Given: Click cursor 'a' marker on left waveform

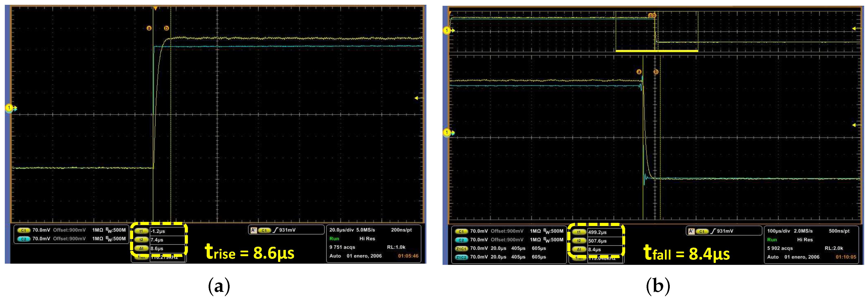Looking at the screenshot, I should [x=149, y=28].
